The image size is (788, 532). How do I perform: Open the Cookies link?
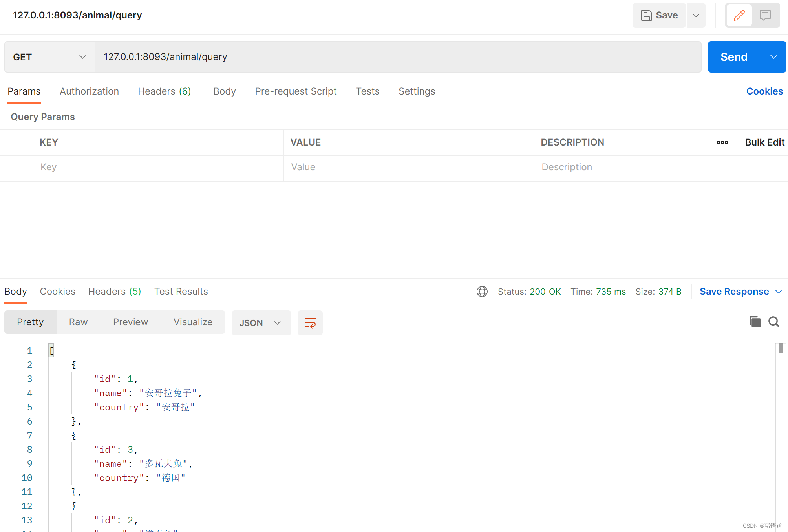(764, 91)
